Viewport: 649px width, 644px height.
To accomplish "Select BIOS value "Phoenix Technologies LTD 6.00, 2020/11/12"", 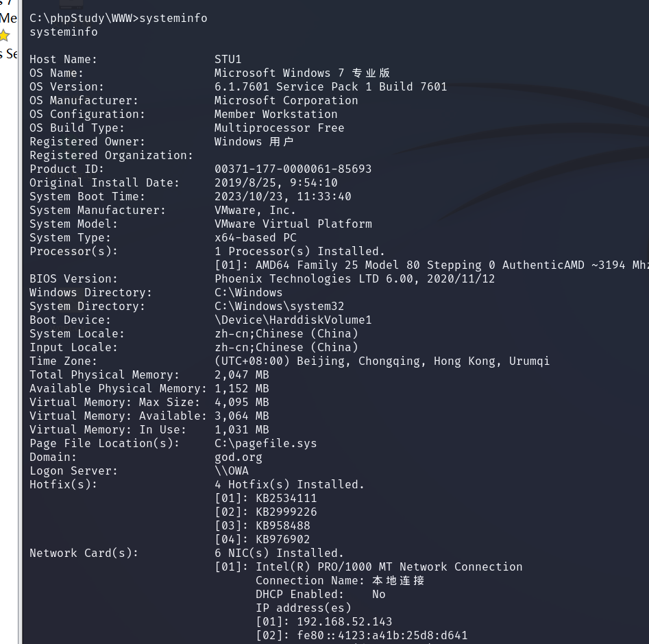I will point(355,278).
